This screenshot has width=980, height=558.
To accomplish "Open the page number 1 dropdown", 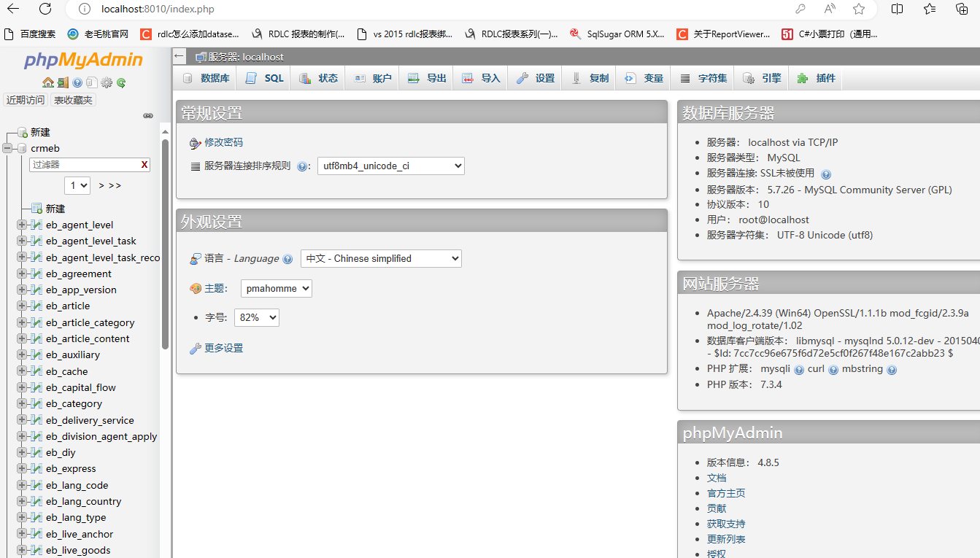I will tap(77, 185).
